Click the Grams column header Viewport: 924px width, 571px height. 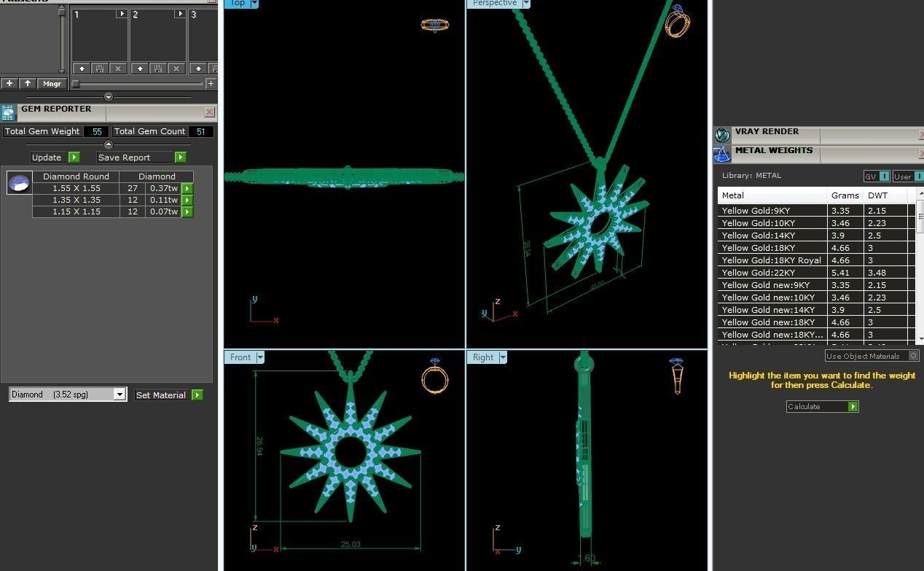pos(845,195)
